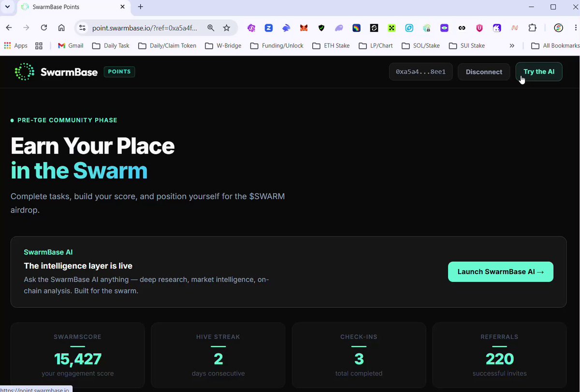
Task: Expand the W-Bridge bookmark folder
Action: [x=223, y=45]
